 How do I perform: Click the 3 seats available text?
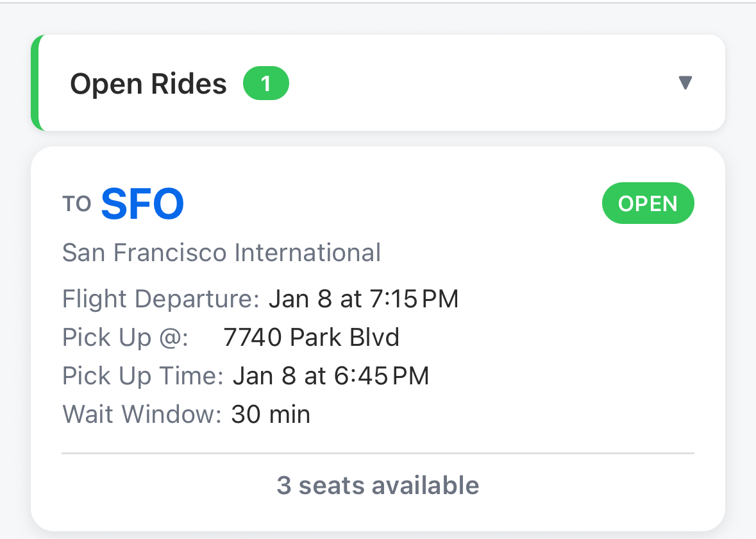[378, 485]
